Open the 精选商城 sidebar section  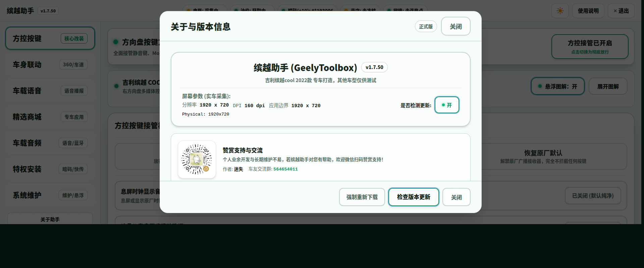coord(50,117)
